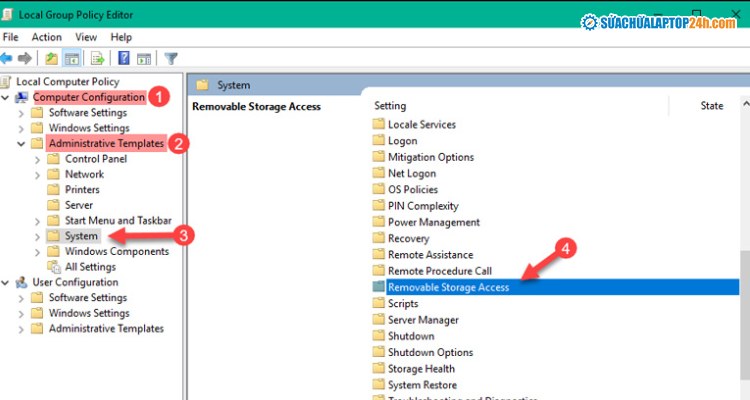This screenshot has height=400, width=750.
Task: Click the Forward arrow toolbar icon
Action: pyautogui.click(x=27, y=58)
